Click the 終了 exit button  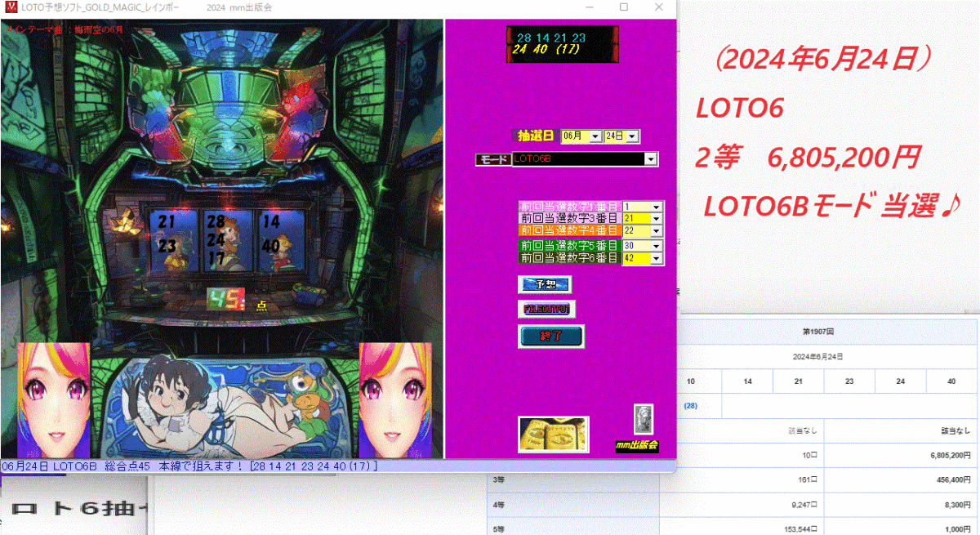tap(550, 337)
